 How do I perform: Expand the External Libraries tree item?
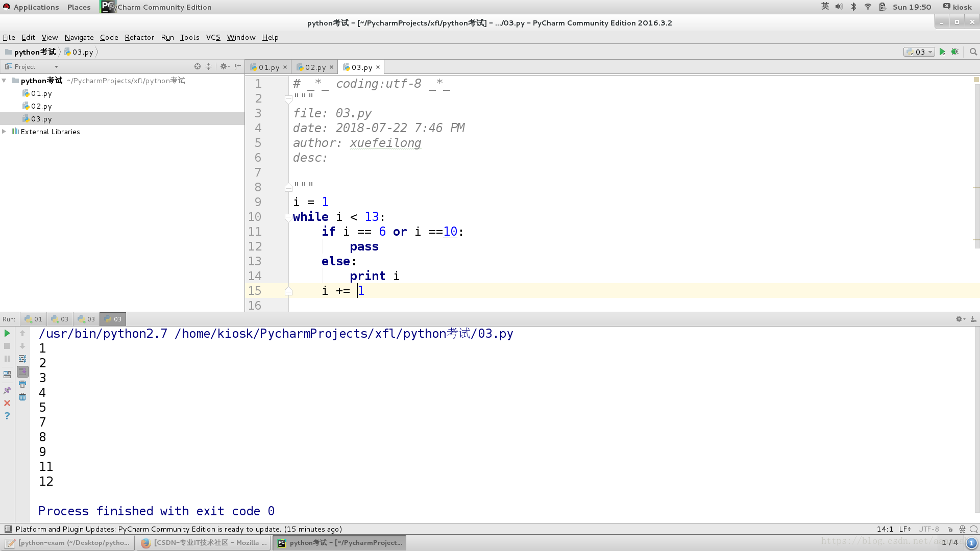point(6,131)
